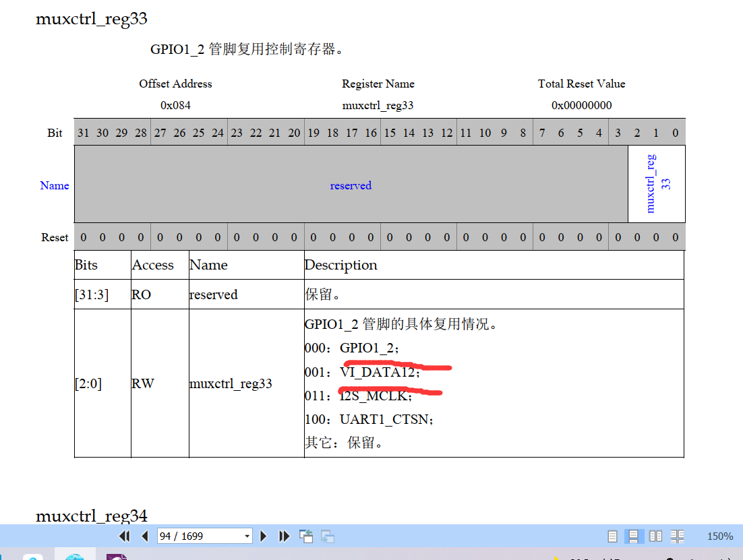743x560 pixels.
Task: Click the muxctrl_reg34 section heading
Action: tap(91, 516)
